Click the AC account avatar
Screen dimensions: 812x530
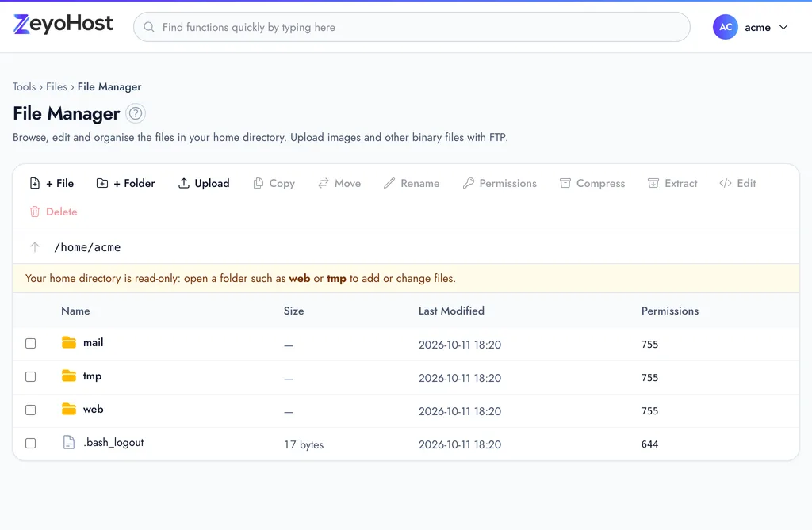coord(725,27)
